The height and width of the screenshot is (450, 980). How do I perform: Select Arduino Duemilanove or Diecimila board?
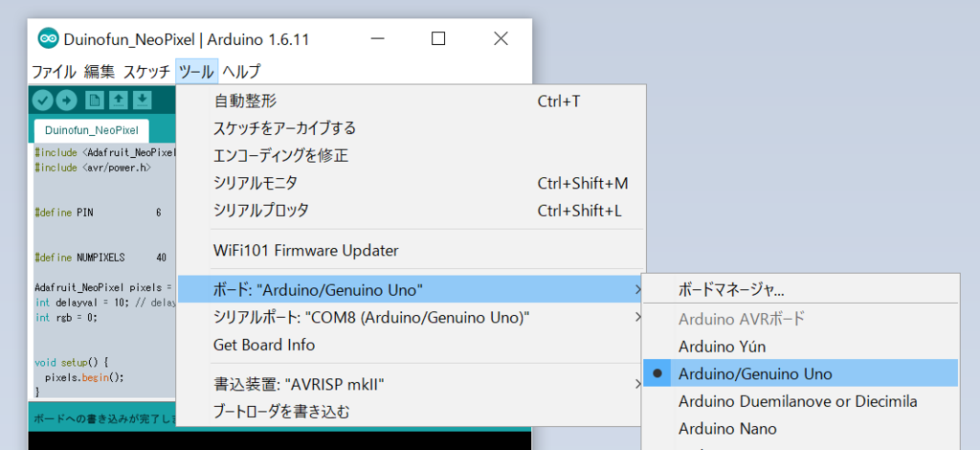[x=800, y=401]
